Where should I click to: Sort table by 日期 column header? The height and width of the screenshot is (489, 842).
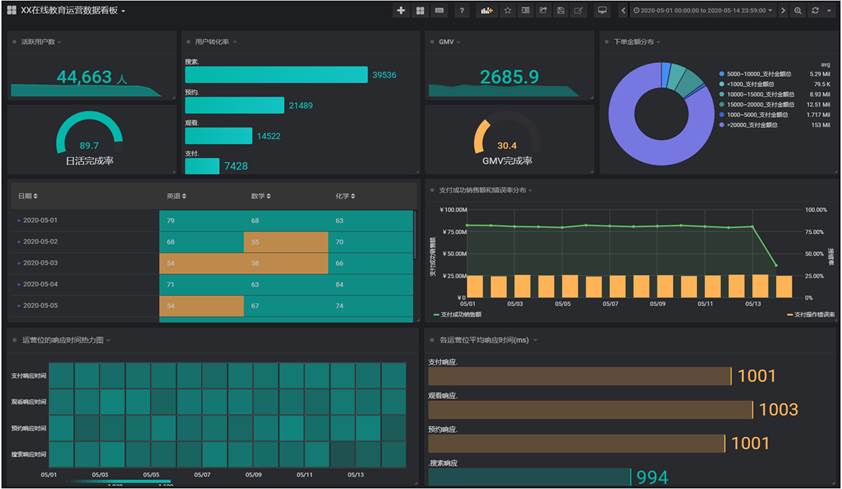(32, 196)
